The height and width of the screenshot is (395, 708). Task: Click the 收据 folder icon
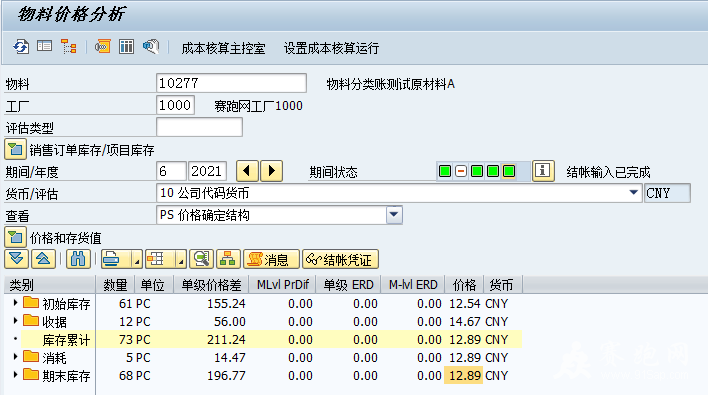click(31, 321)
